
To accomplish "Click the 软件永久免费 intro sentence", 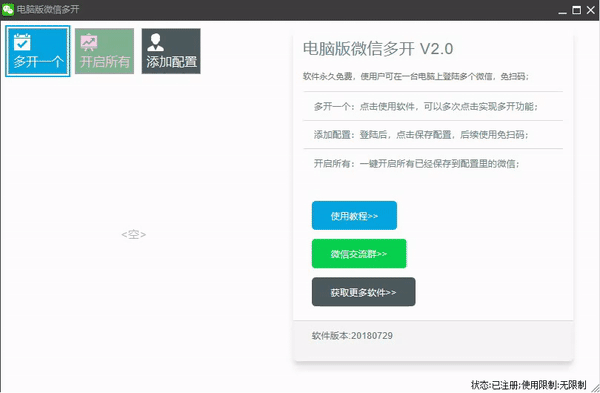I will [416, 77].
